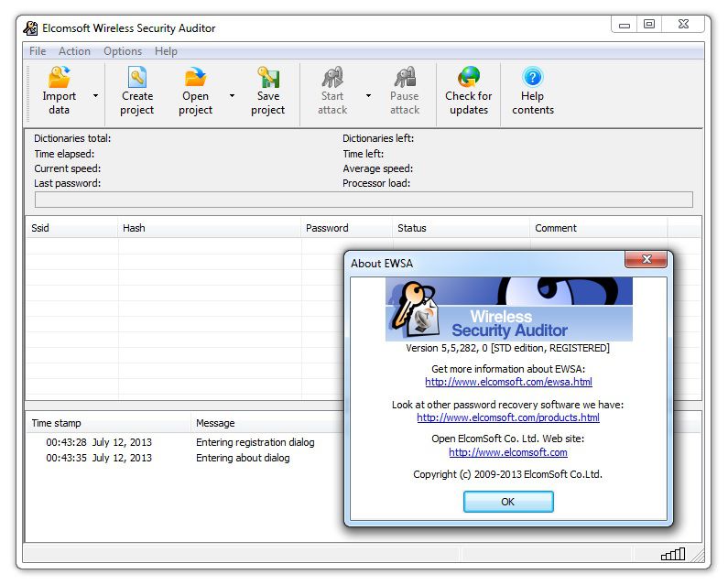Select the 00:43:28 July 12, 2013 timestamp
728x585 pixels.
coord(98,442)
